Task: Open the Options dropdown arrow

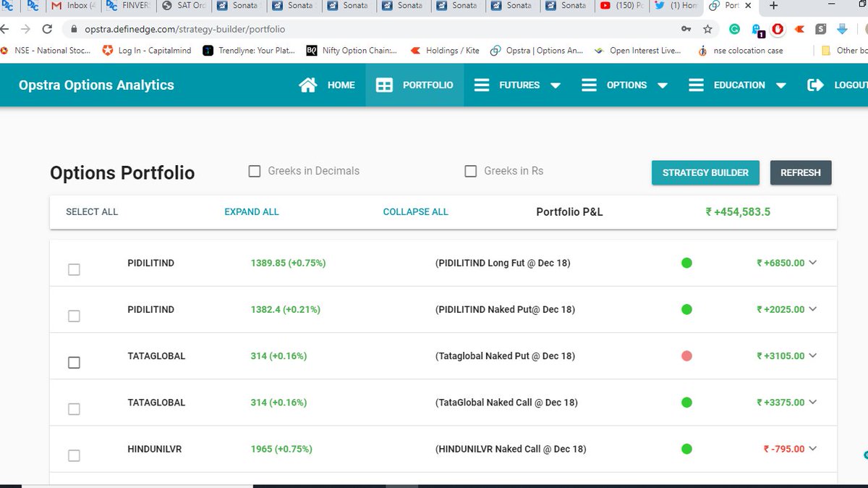Action: click(663, 85)
